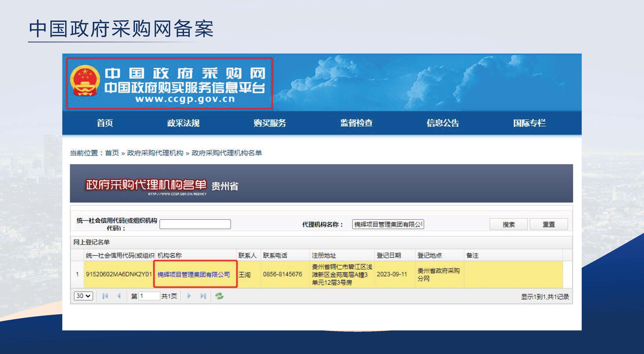Open the page size dropdown showing 30
This screenshot has height=354, width=644.
point(83,296)
